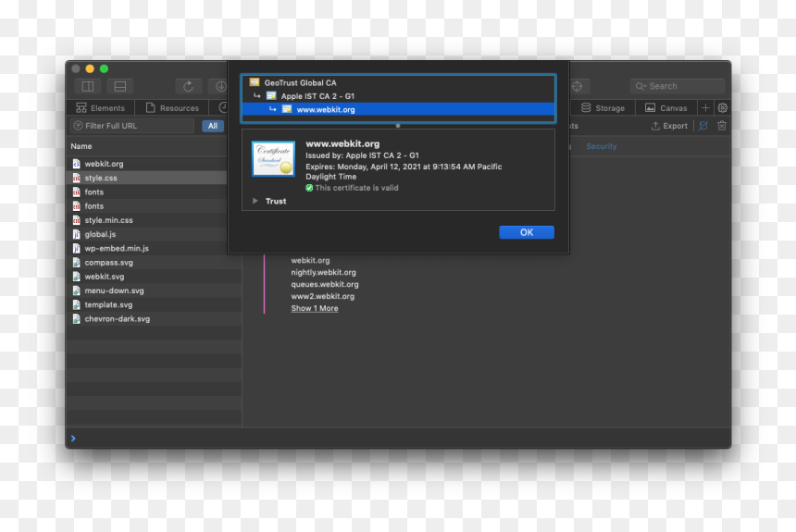Click the www2.webkit.org DNS name
The image size is (796, 532).
point(322,296)
